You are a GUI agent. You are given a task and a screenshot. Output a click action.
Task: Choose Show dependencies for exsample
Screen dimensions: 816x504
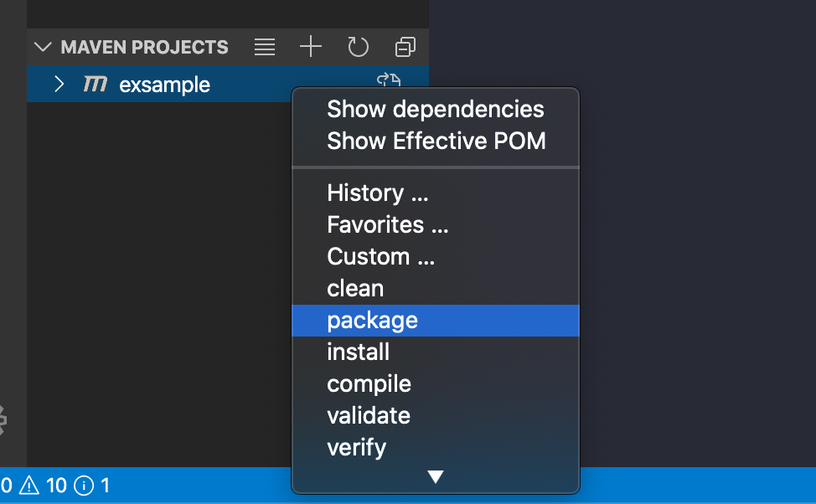(x=436, y=109)
